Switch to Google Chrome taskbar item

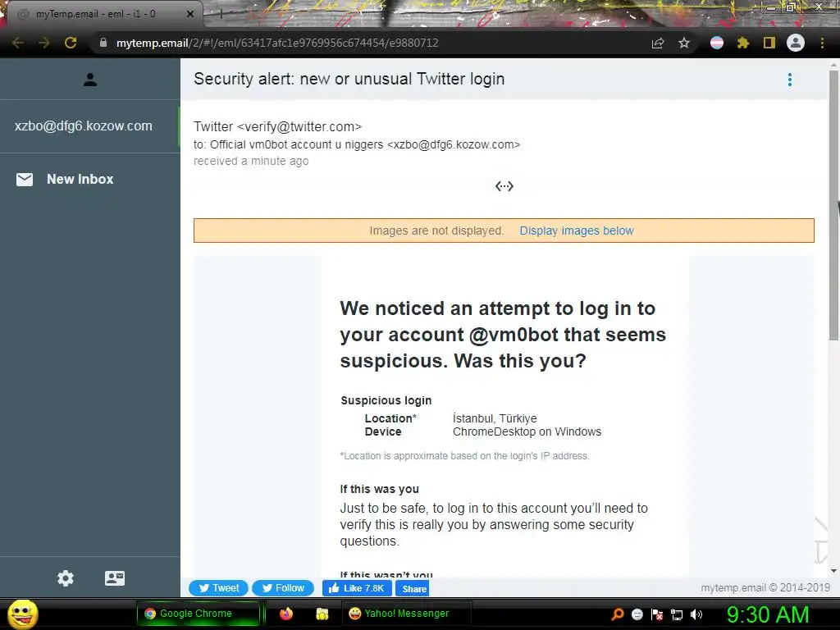tap(199, 614)
